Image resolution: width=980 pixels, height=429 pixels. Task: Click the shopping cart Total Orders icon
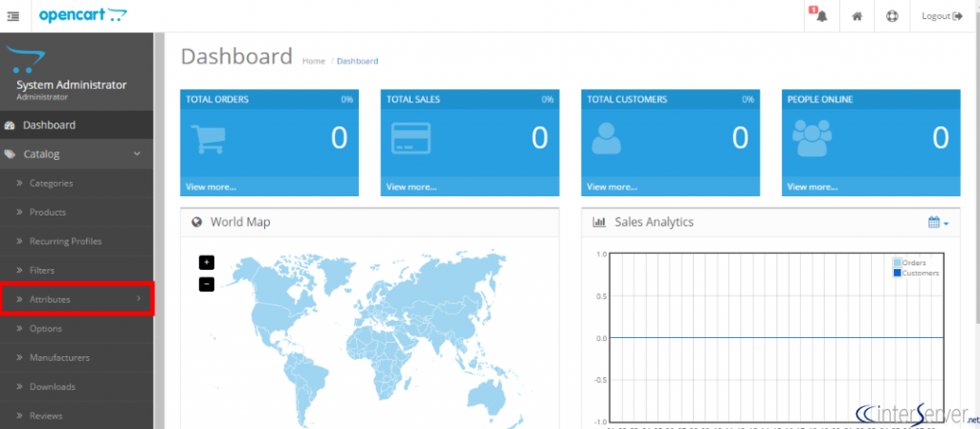pos(208,139)
